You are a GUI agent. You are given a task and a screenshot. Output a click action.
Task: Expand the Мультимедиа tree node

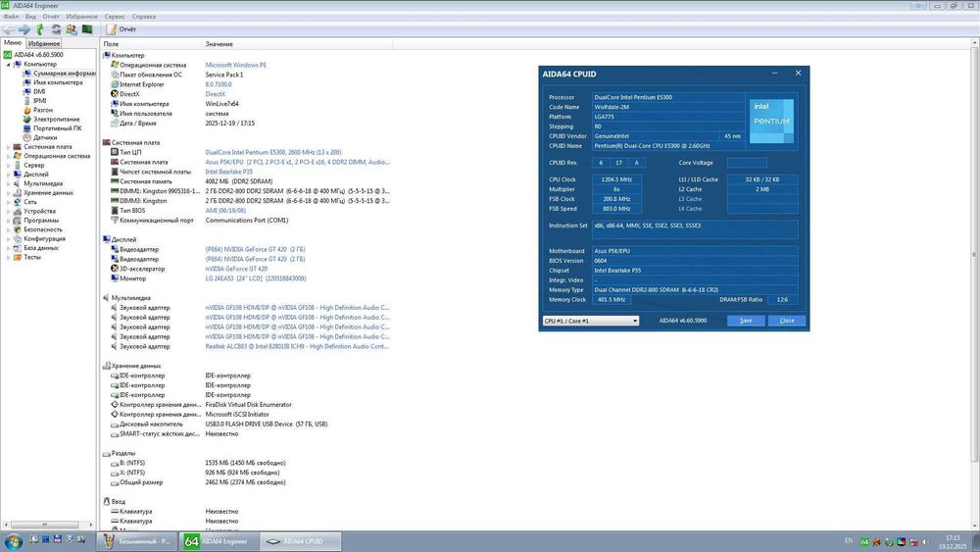tap(8, 183)
